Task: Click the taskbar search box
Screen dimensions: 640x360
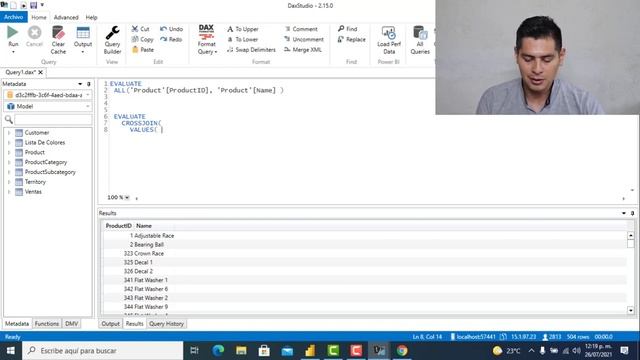Action: click(102, 351)
